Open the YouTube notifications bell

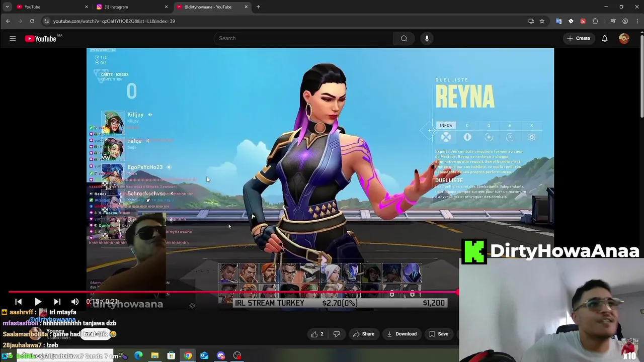[x=605, y=38]
